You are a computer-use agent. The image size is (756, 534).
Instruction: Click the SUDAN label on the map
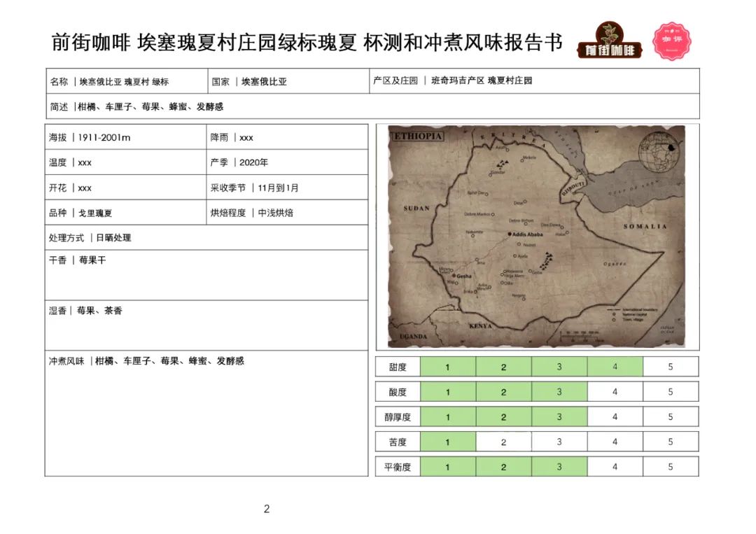416,208
